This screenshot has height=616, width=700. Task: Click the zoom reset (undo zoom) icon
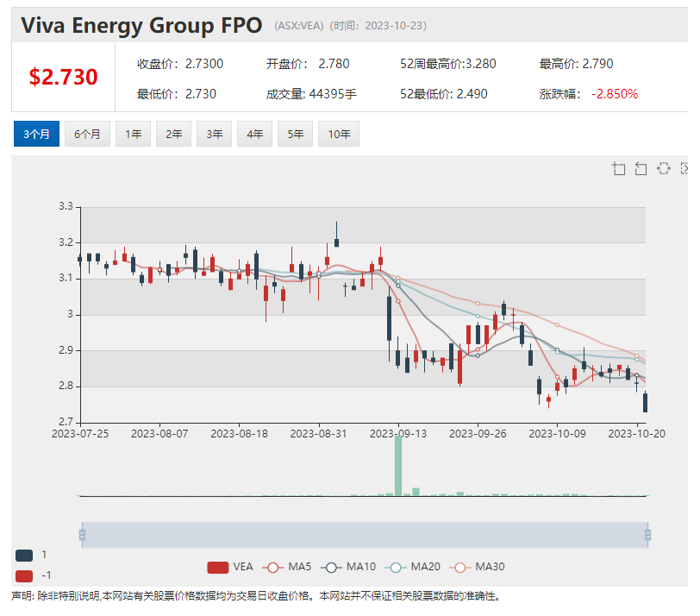coord(641,168)
